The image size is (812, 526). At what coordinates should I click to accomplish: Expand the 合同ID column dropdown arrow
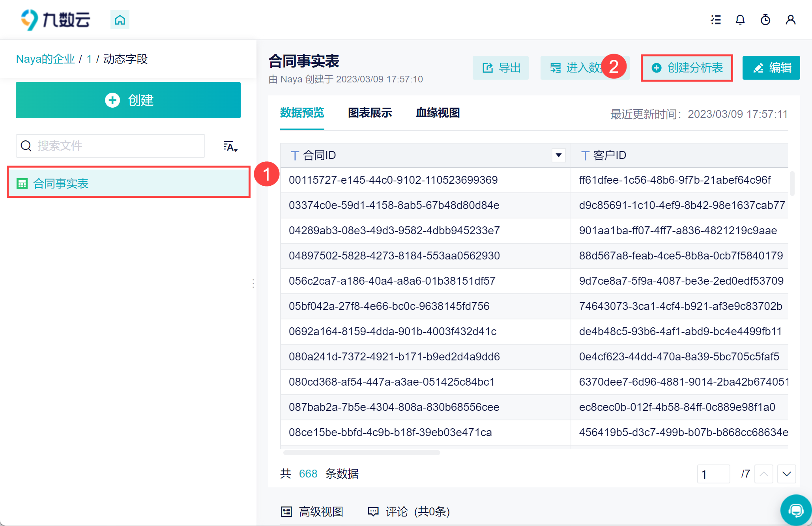(x=558, y=155)
